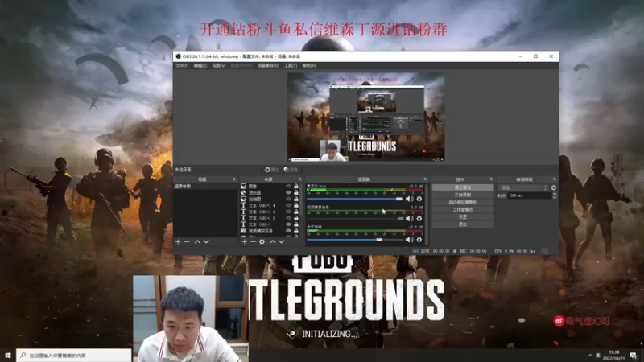The height and width of the screenshot is (362, 644).
Task: Open the 帮助(H) Help menu
Action: point(309,66)
